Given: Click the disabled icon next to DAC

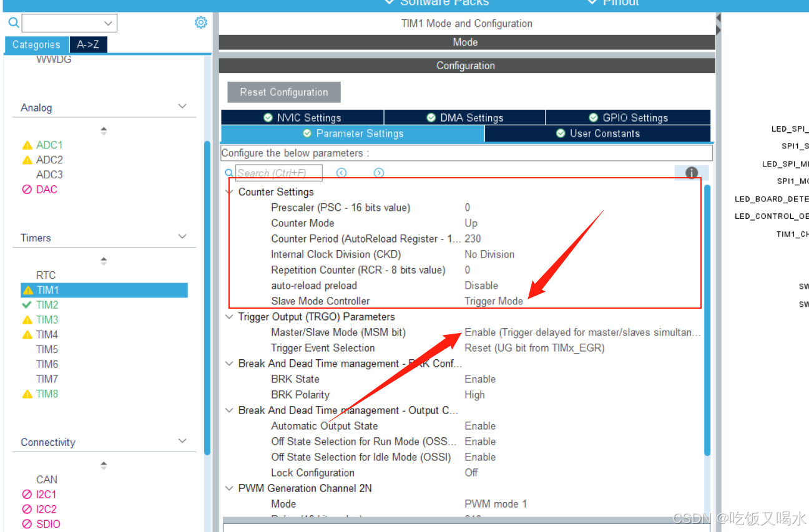Looking at the screenshot, I should [x=27, y=190].
